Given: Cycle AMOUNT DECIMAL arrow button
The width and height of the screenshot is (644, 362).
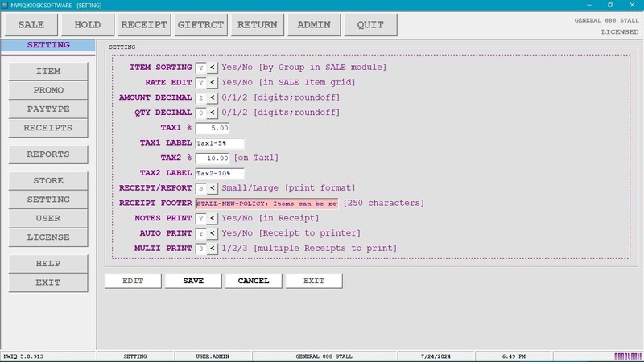Looking at the screenshot, I should pos(213,97).
